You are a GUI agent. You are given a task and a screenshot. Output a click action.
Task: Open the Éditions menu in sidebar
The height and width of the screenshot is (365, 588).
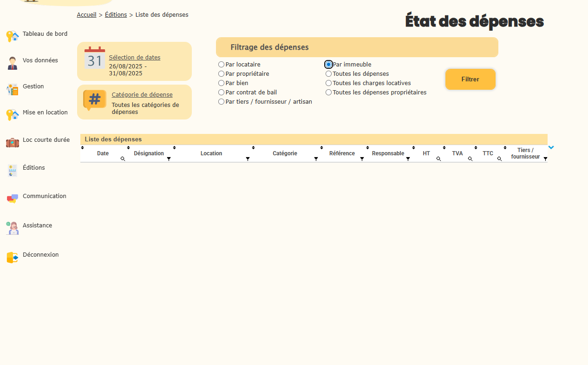[34, 168]
